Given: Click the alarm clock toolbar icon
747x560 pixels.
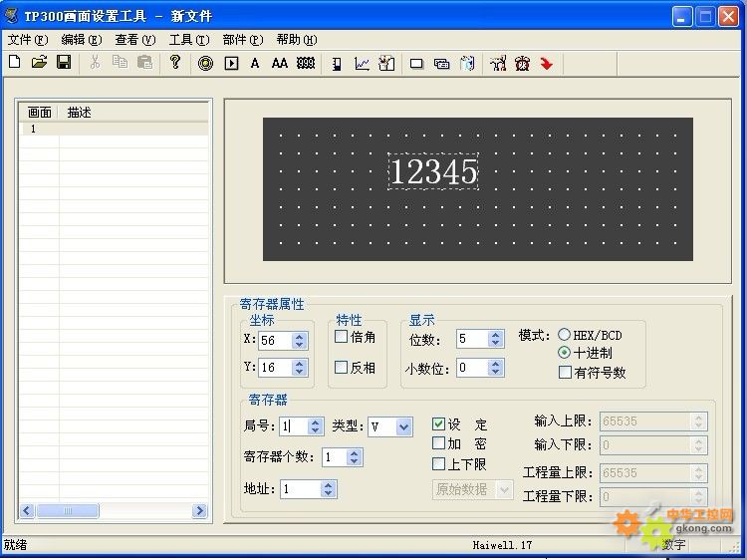Looking at the screenshot, I should pos(523,63).
